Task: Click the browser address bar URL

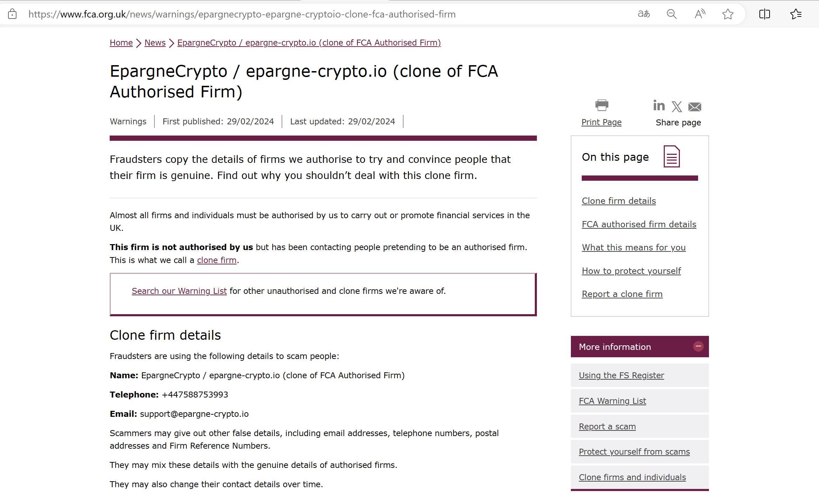Action: pos(242,14)
